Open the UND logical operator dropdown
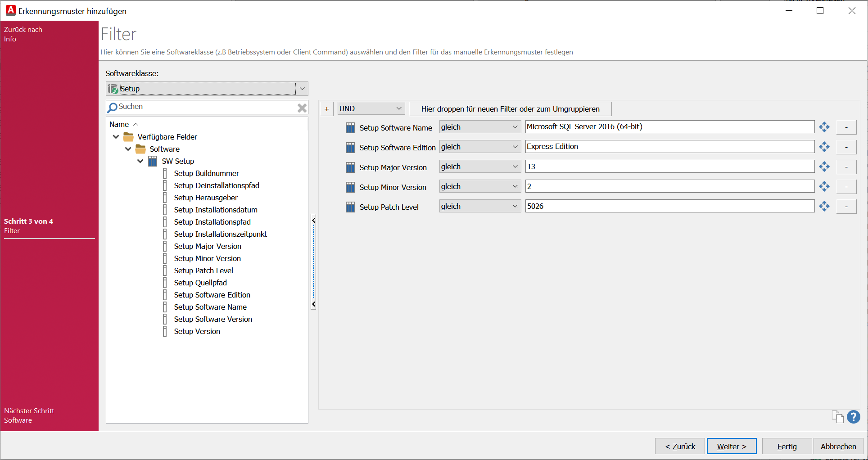868x460 pixels. [398, 108]
